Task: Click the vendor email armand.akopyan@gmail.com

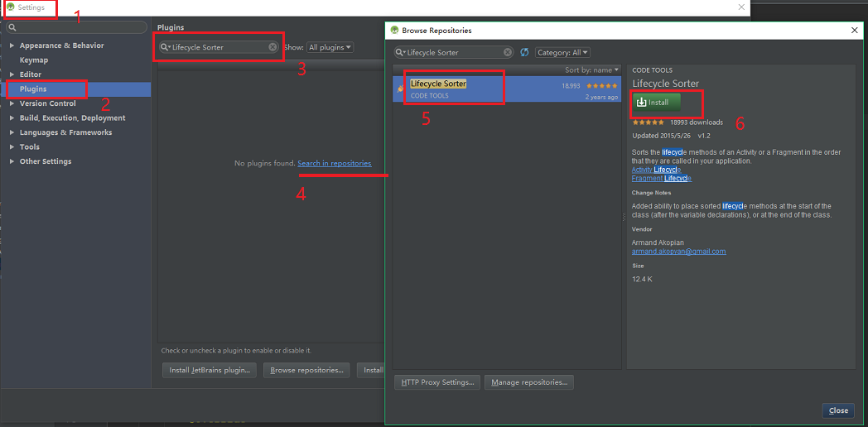Action: (x=678, y=251)
